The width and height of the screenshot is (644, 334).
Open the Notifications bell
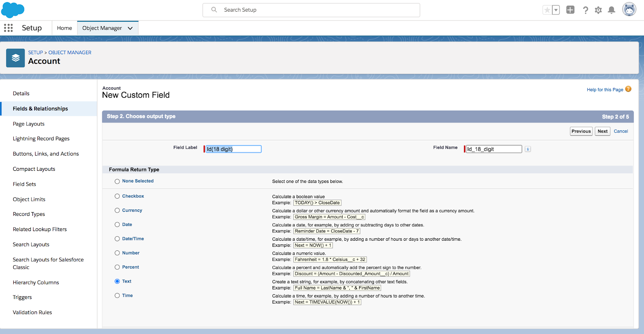point(611,10)
